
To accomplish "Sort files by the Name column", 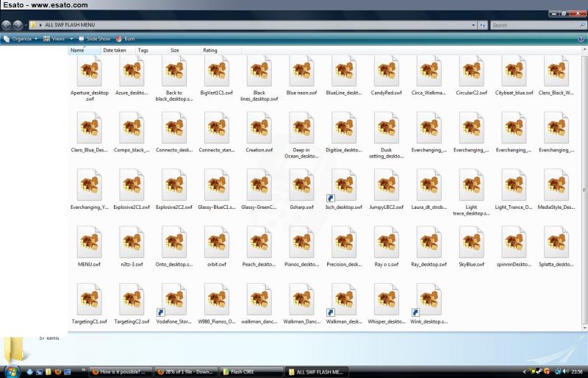I will [77, 50].
